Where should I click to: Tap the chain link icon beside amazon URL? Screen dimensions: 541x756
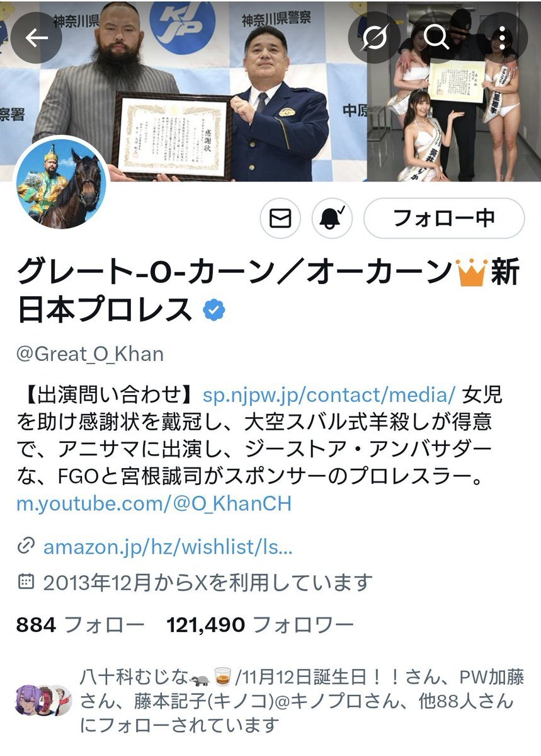pos(26,546)
